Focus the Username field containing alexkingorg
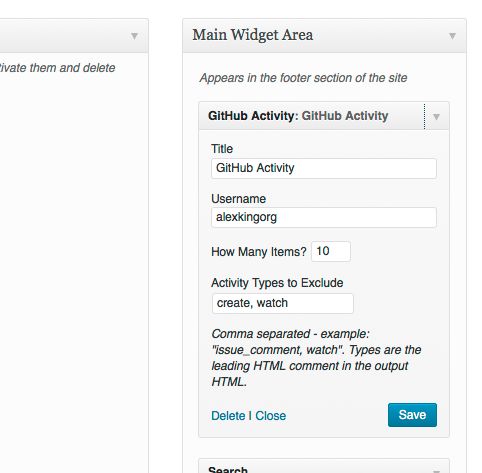Screen dimensions: 482x473 tap(324, 217)
